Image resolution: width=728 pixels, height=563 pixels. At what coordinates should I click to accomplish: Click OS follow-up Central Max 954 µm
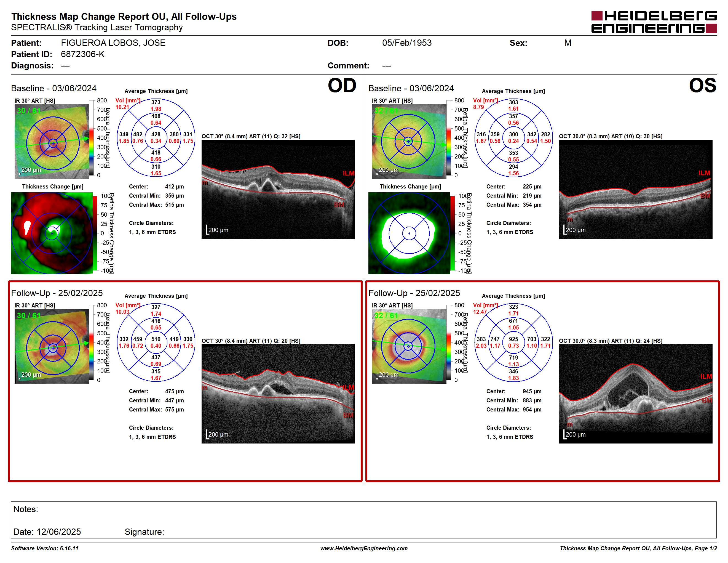point(532,410)
